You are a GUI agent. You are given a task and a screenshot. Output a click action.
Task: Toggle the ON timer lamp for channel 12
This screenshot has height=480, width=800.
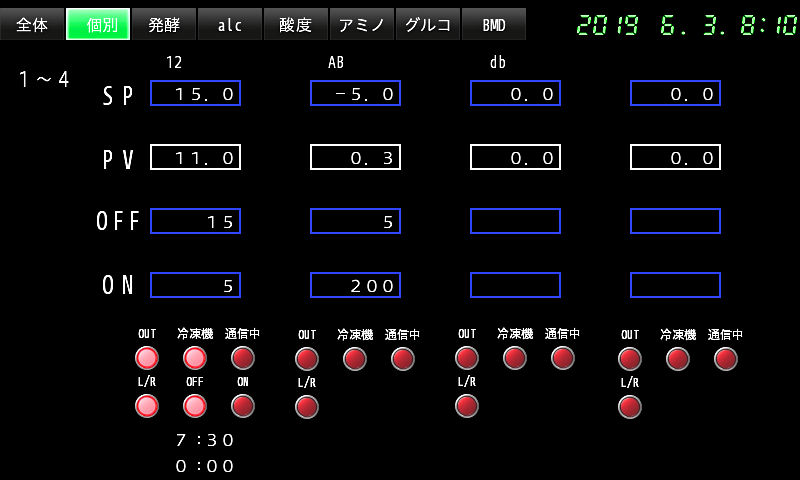point(243,405)
